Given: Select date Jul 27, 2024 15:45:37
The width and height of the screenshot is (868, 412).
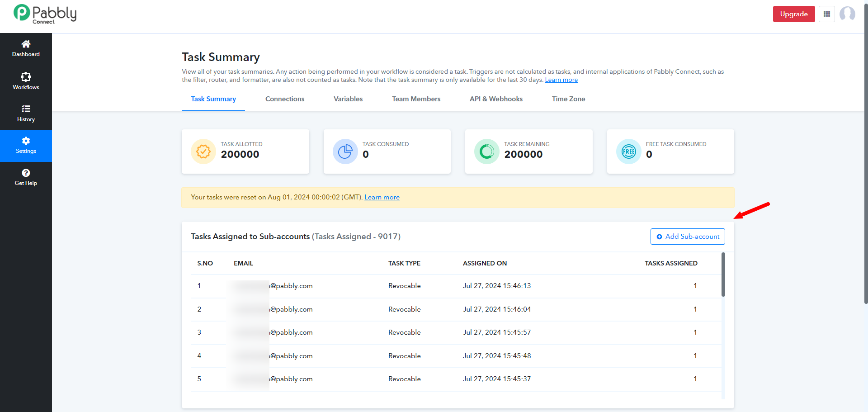Looking at the screenshot, I should [497, 379].
